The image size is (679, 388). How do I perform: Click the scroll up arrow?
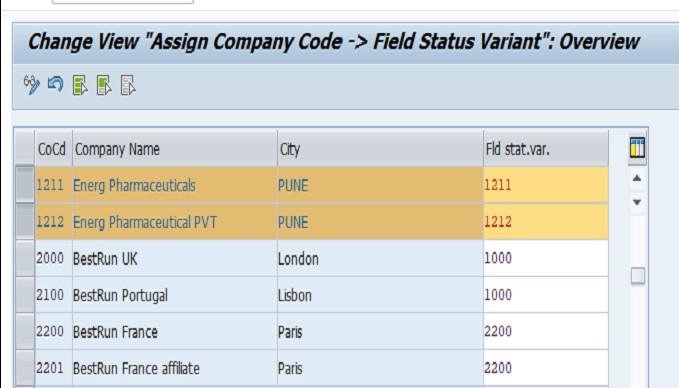pos(637,178)
